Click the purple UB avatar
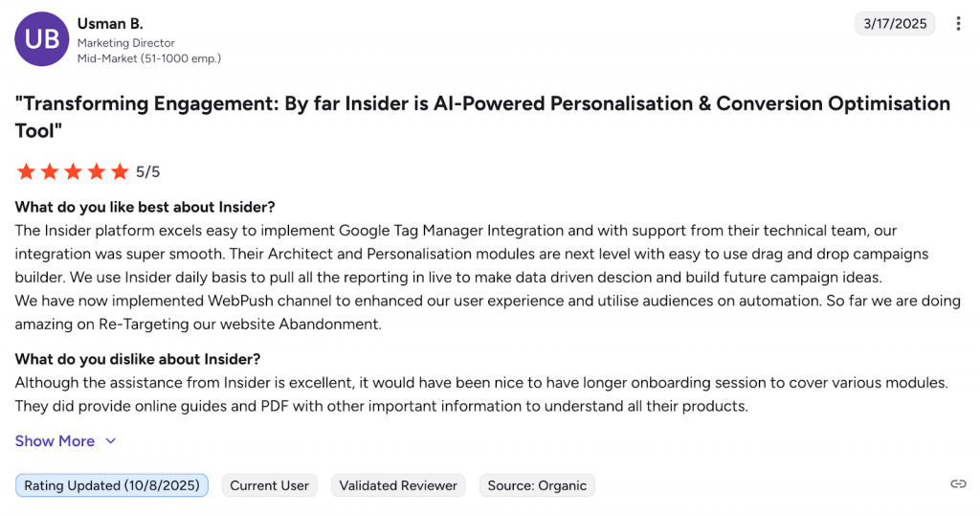 [41, 39]
